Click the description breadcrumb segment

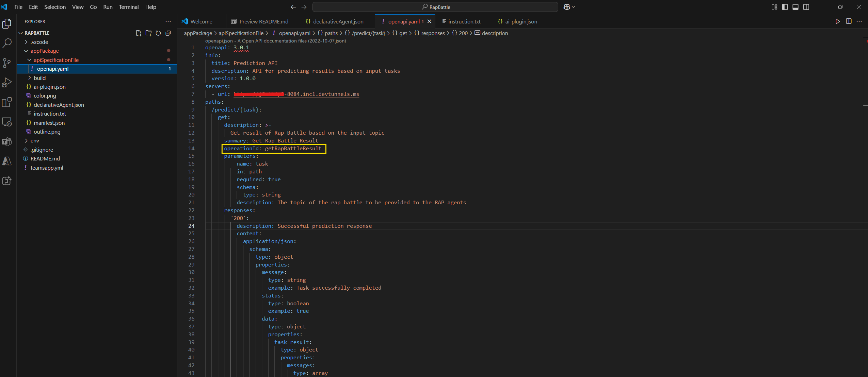[491, 33]
